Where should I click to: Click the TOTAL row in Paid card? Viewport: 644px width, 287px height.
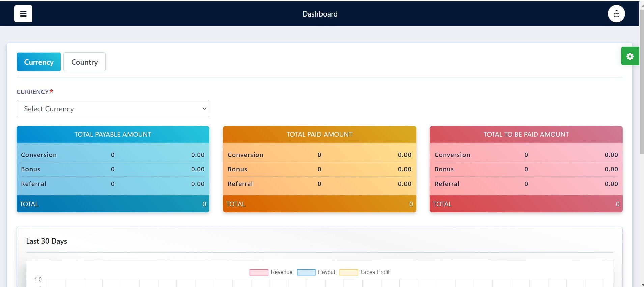tap(319, 204)
